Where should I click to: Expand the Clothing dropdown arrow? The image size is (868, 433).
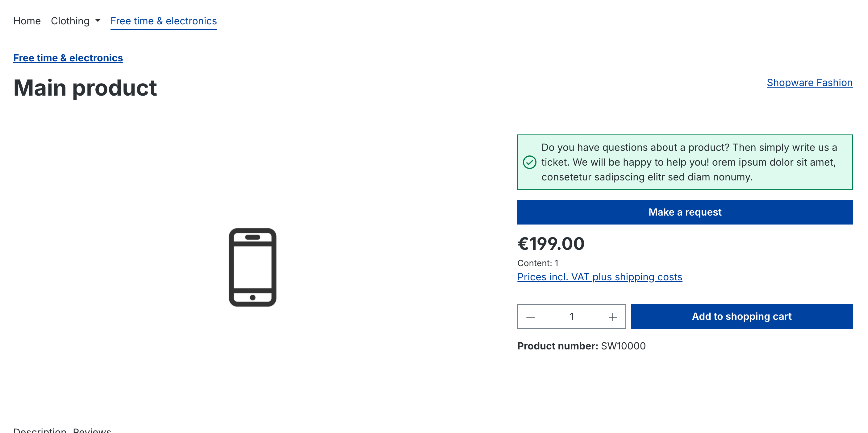pyautogui.click(x=98, y=21)
